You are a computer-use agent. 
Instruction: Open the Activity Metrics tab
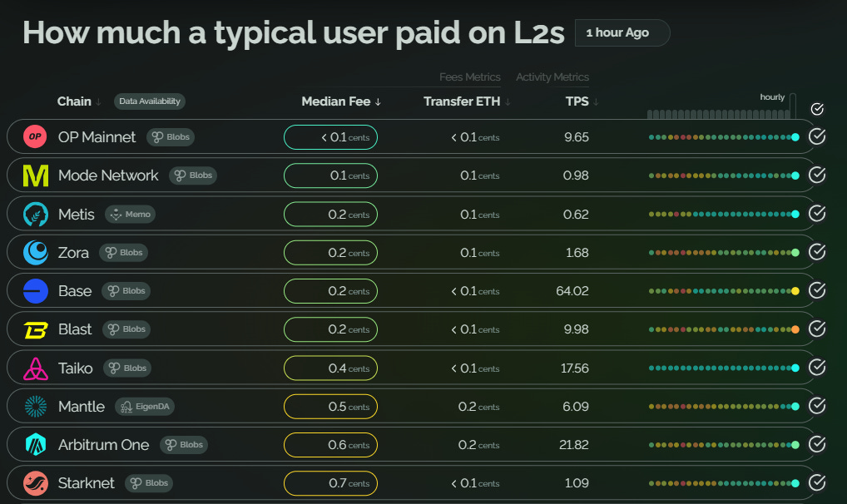[x=552, y=77]
